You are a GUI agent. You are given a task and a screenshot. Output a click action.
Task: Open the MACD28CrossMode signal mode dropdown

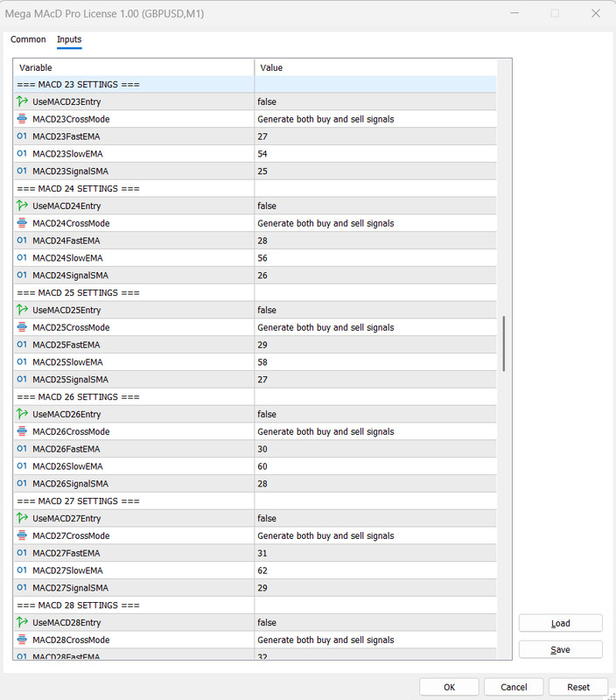point(375,640)
